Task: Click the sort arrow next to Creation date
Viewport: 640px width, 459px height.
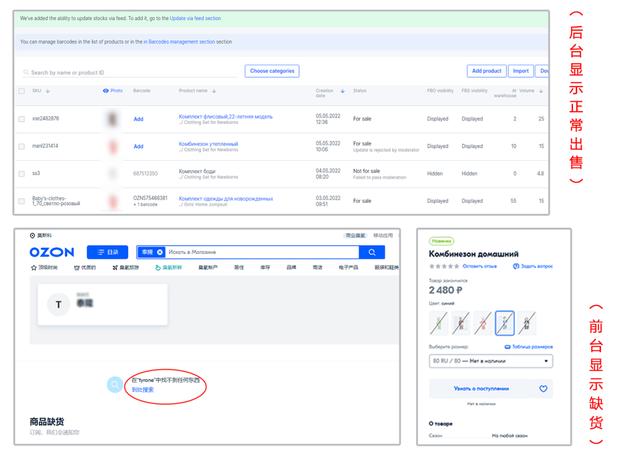Action: [343, 91]
